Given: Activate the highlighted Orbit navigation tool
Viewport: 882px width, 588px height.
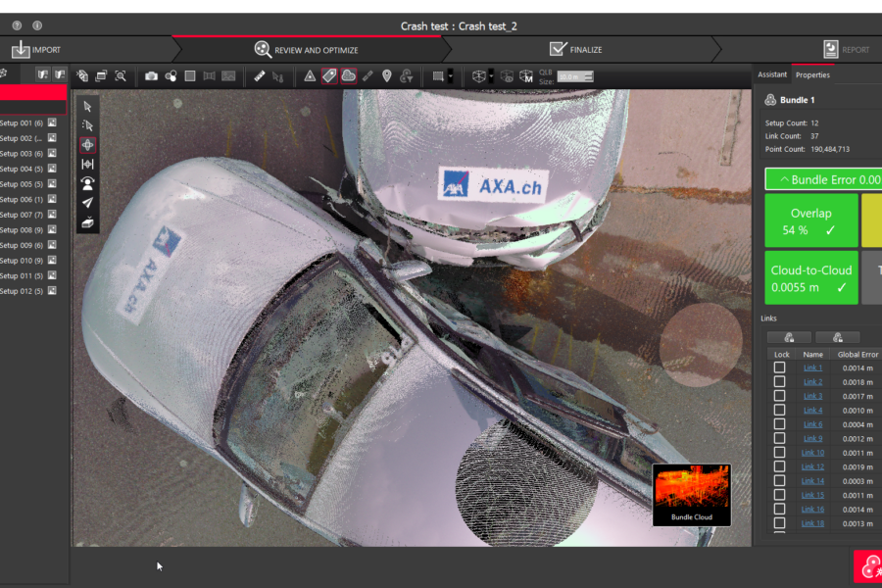Looking at the screenshot, I should (87, 145).
